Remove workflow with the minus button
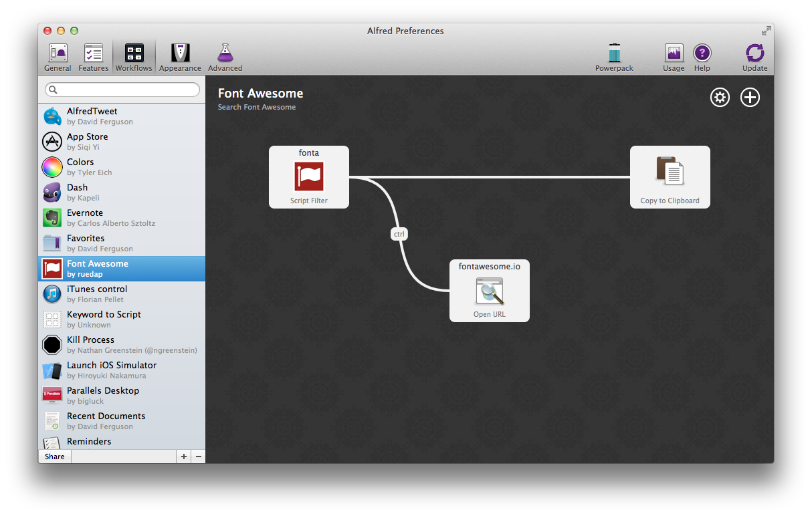The image size is (812, 516). [198, 457]
